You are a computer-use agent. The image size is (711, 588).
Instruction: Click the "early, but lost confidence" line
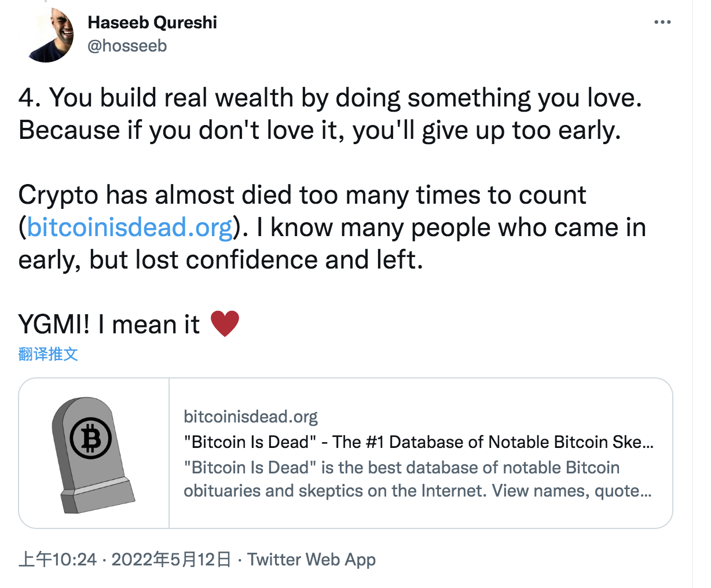[x=221, y=260]
